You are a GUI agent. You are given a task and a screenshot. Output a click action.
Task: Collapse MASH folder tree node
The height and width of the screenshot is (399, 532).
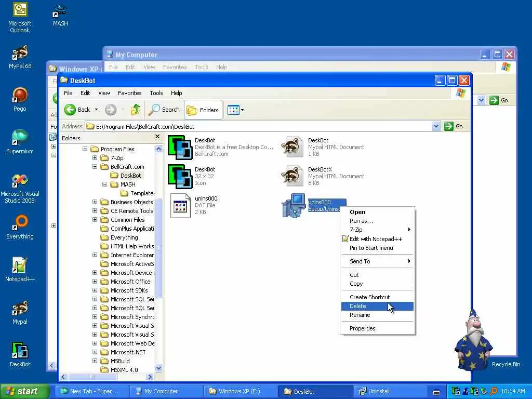tap(104, 184)
